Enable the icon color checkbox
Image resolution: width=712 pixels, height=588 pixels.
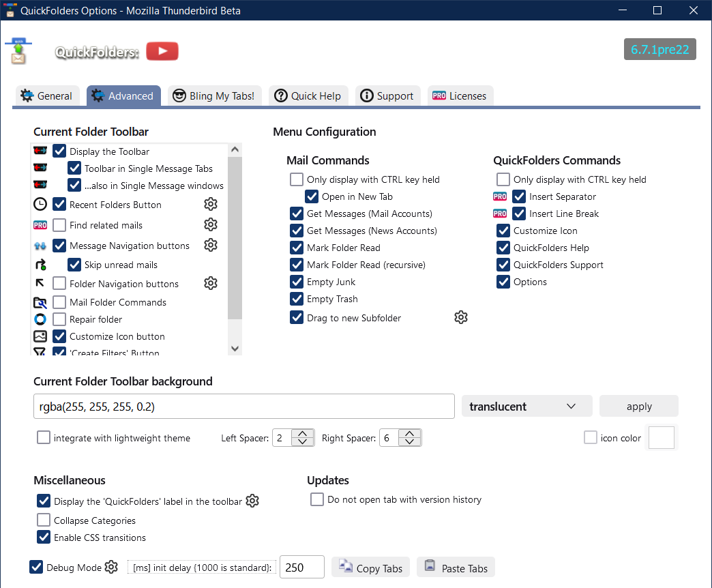click(591, 438)
